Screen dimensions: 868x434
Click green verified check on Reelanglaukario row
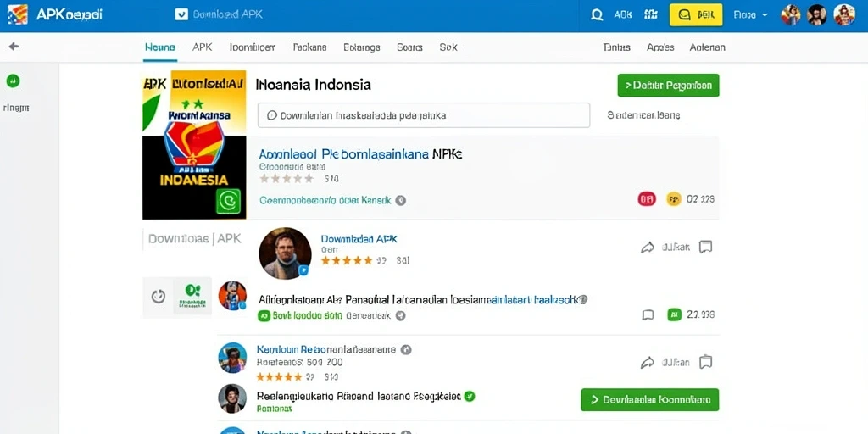click(x=470, y=396)
